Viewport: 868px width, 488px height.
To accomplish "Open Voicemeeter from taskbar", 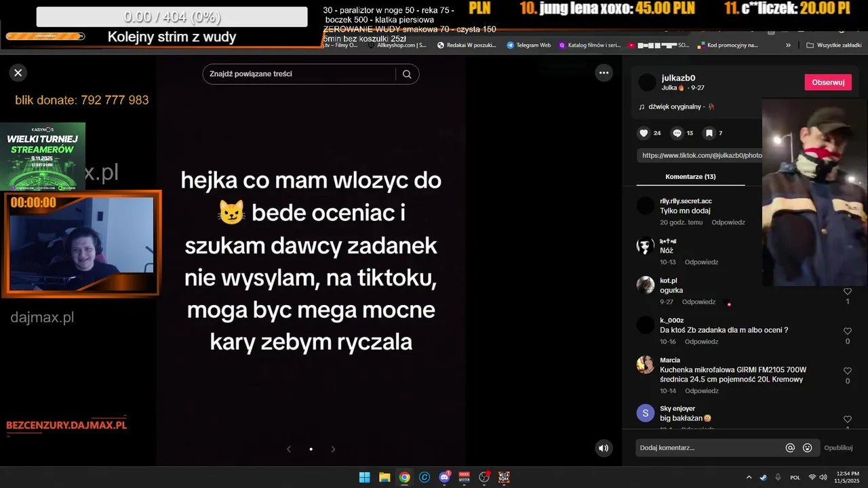I will [x=465, y=477].
